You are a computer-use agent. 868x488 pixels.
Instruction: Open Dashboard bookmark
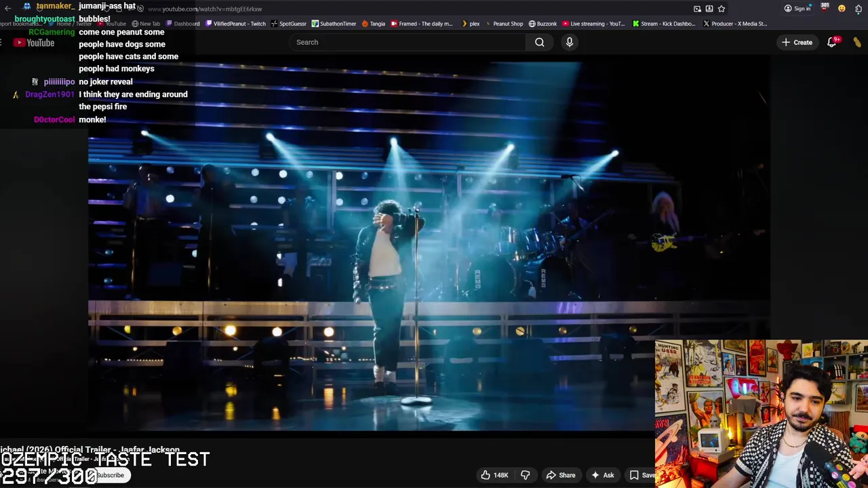click(x=183, y=24)
